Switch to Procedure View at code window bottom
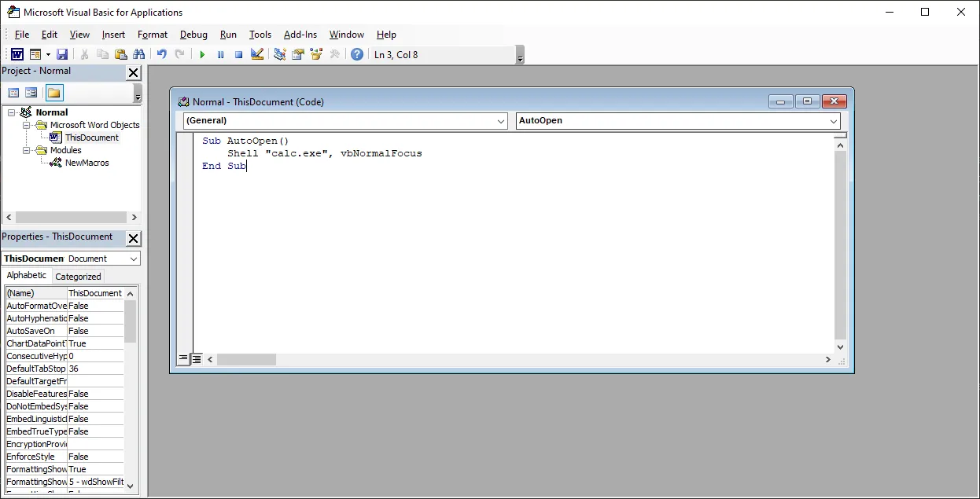This screenshot has height=499, width=980. tap(183, 359)
